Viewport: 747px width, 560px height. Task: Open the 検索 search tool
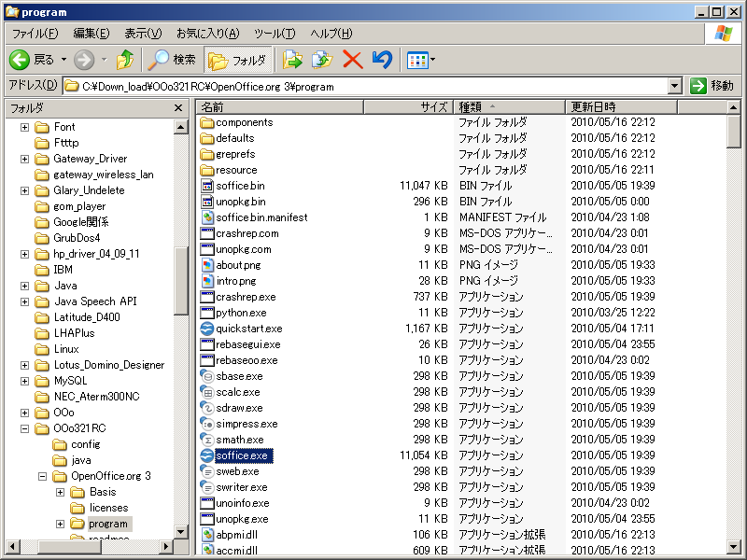pyautogui.click(x=172, y=60)
